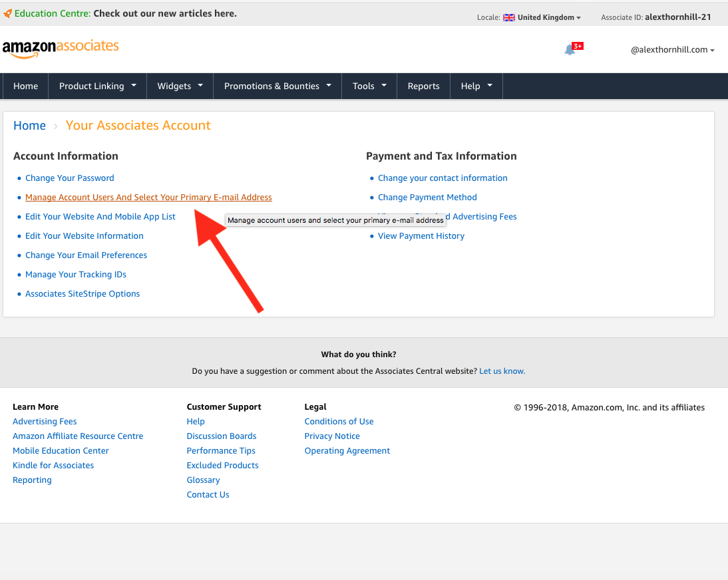Screen dimensions: 728x580
Task: Open Kindle for Associates footer link
Action: point(53,466)
